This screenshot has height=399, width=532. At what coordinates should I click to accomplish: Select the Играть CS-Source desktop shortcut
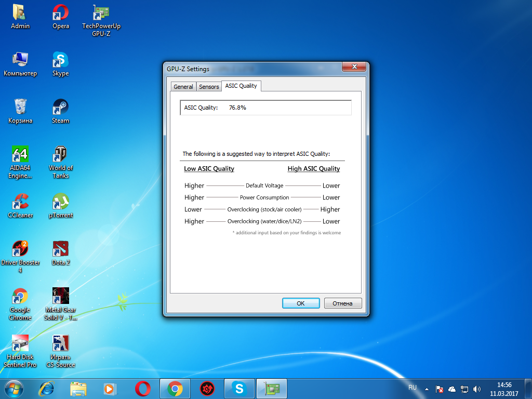pyautogui.click(x=60, y=351)
